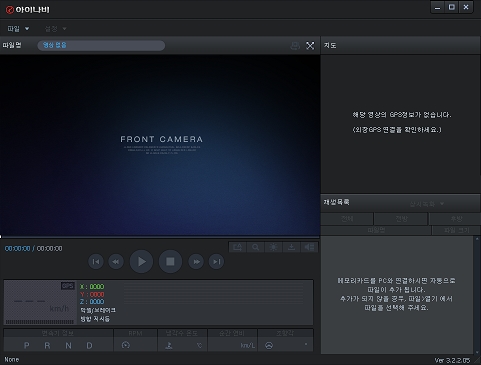This screenshot has height=365, width=481.
Task: Click the N gear indicator
Action: click(68, 346)
